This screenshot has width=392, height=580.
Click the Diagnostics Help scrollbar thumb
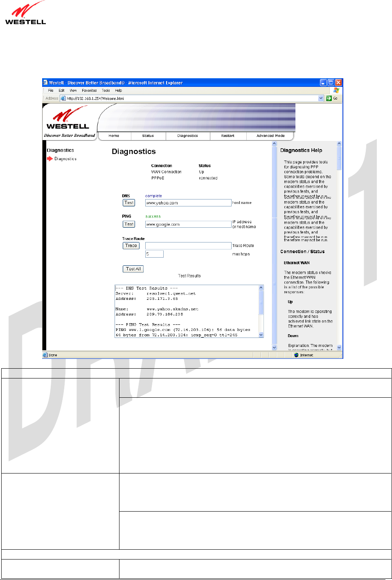339,158
